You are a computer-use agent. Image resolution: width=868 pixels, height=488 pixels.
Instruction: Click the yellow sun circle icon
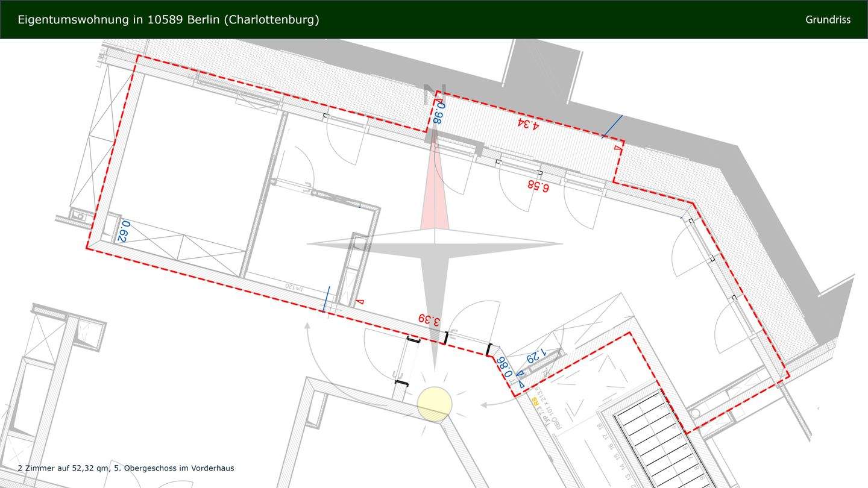tap(434, 404)
